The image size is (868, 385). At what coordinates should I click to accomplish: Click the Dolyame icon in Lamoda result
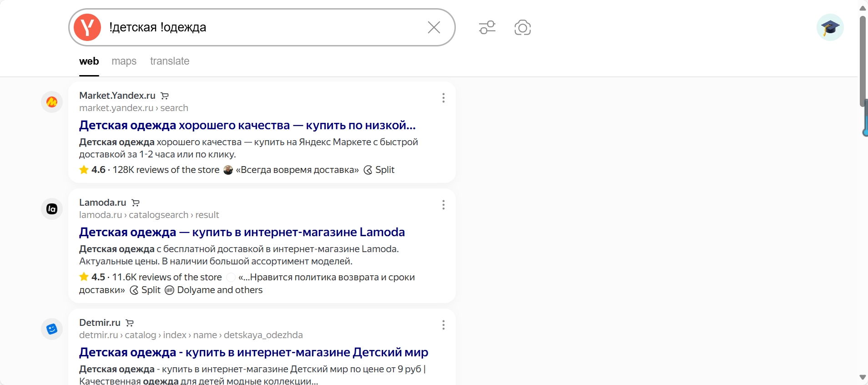(x=169, y=290)
